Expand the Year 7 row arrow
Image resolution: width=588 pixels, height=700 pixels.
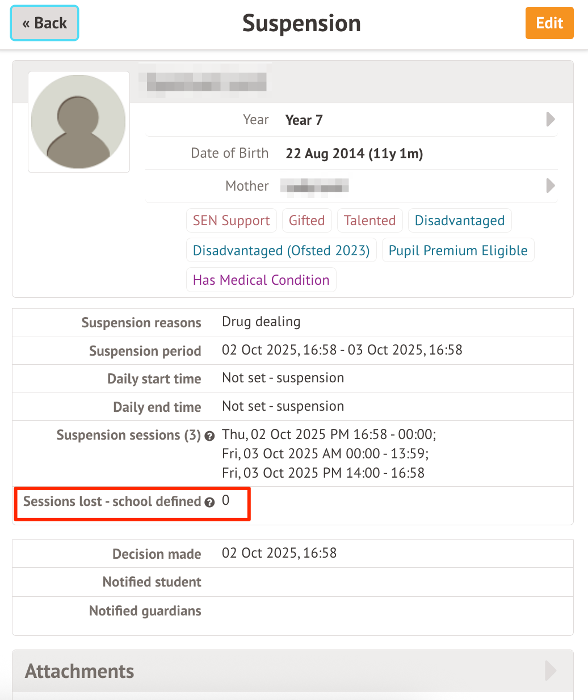[x=550, y=120]
